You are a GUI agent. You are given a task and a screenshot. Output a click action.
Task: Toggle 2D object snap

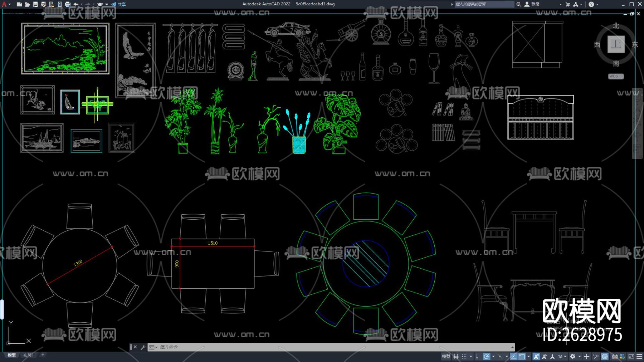522,357
